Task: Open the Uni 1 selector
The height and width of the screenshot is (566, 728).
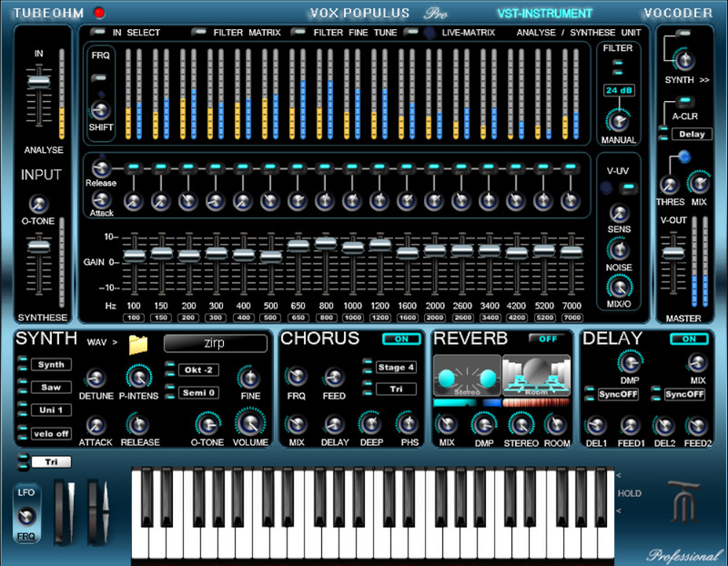Action: [51, 410]
